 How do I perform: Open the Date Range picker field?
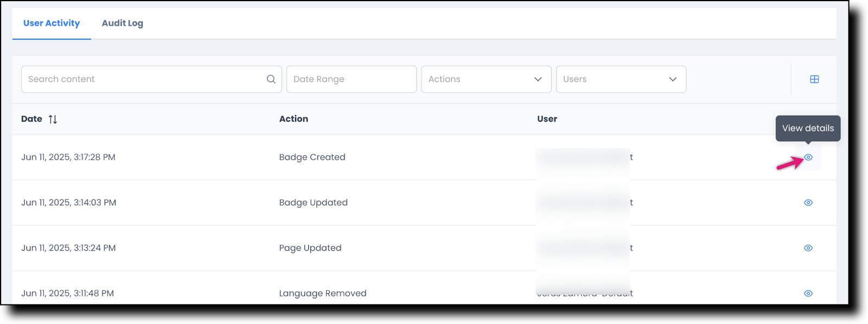click(351, 79)
